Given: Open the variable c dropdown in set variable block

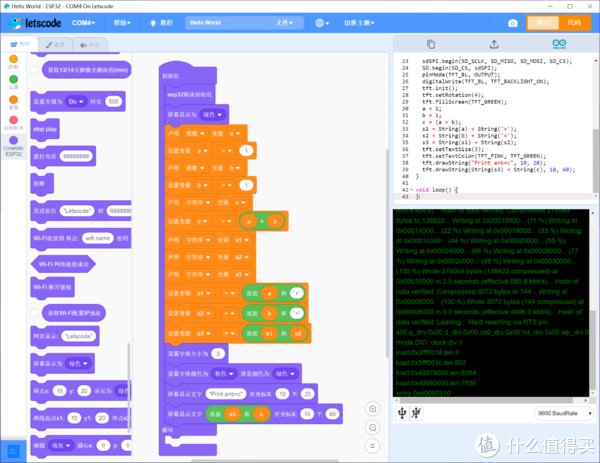Looking at the screenshot, I should pyautogui.click(x=202, y=221).
